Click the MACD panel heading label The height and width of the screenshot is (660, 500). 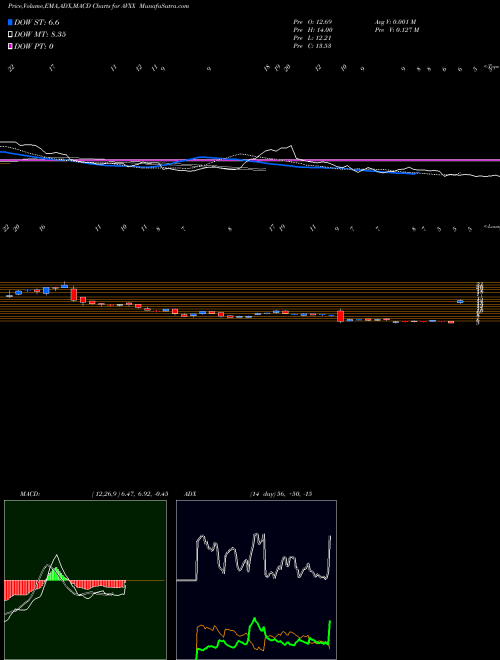pos(29,494)
